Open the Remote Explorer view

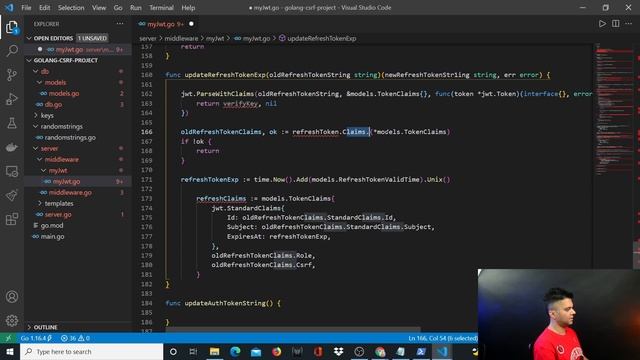click(x=12, y=171)
